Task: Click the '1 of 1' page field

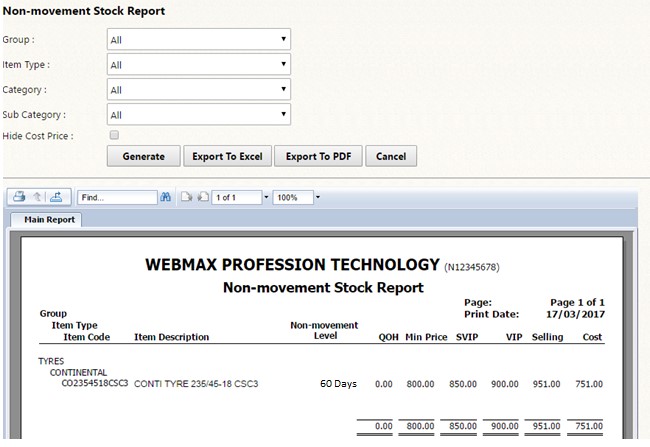Action: [x=237, y=197]
